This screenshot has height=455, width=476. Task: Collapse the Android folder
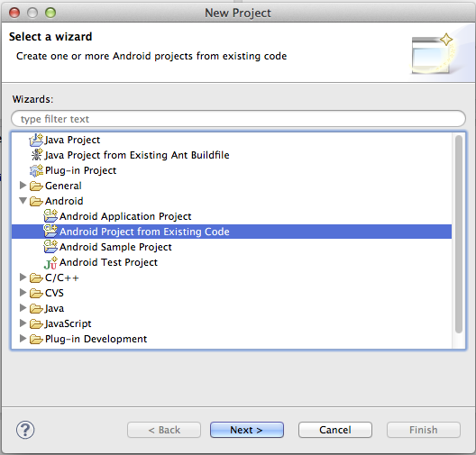[23, 201]
